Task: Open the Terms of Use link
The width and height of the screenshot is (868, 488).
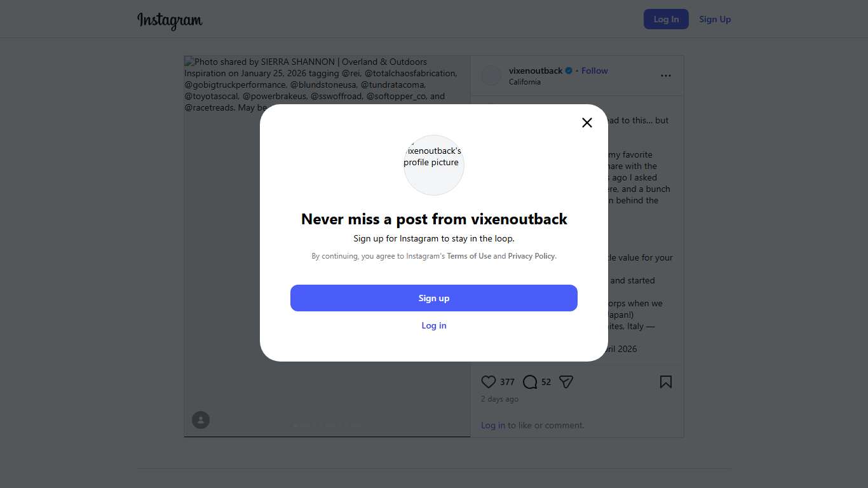Action: pos(469,256)
